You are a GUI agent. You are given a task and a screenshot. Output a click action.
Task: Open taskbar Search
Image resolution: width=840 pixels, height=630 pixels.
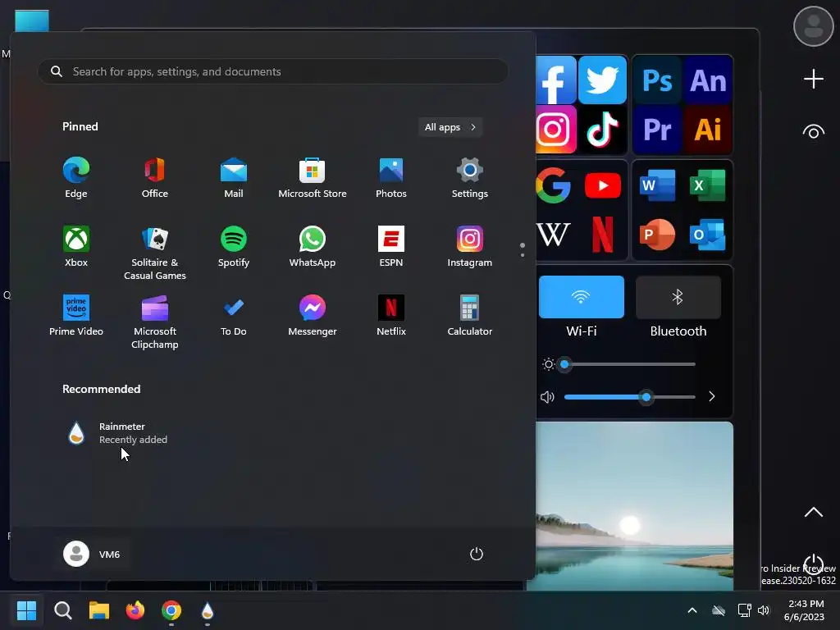[x=62, y=610]
